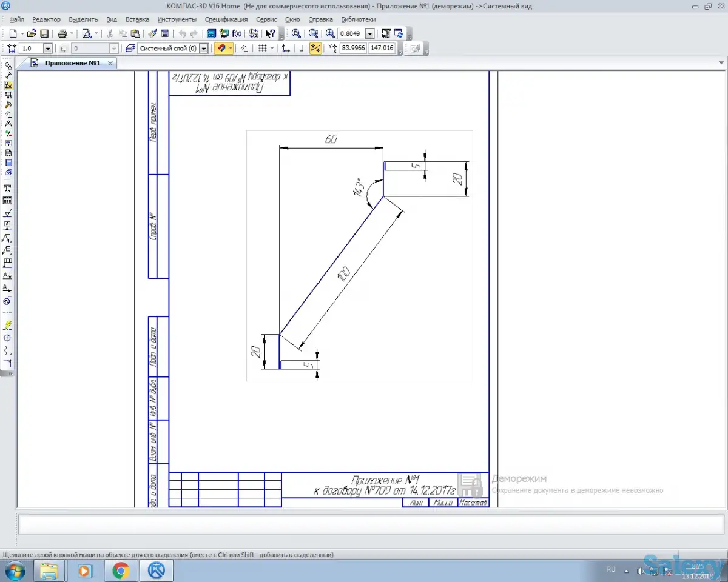The width and height of the screenshot is (728, 582).
Task: Select the Text input tool
Action: [x=8, y=189]
